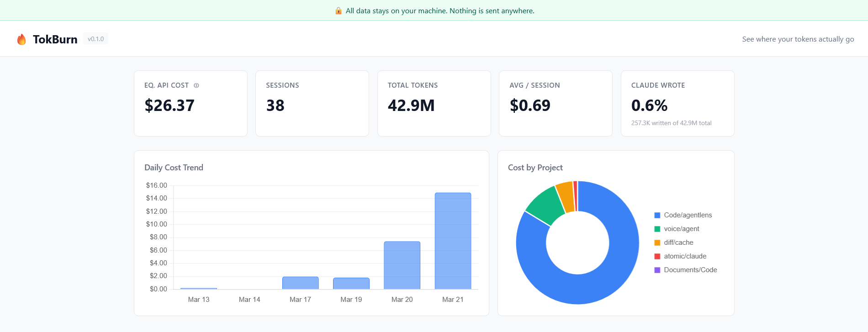
Task: Click the tiny Mar 13 bar in chart
Action: [x=199, y=288]
